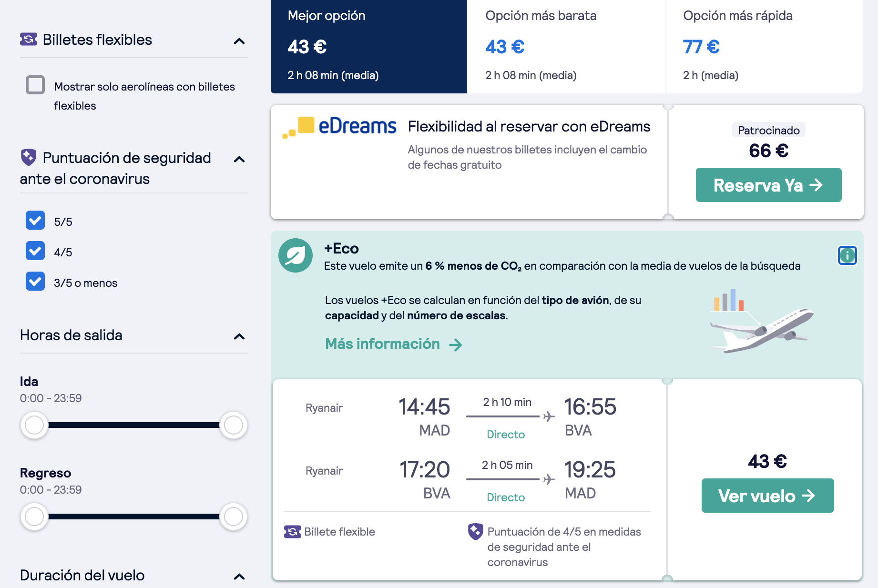The width and height of the screenshot is (878, 588).
Task: Collapse the Horas de salida section
Action: point(239,336)
